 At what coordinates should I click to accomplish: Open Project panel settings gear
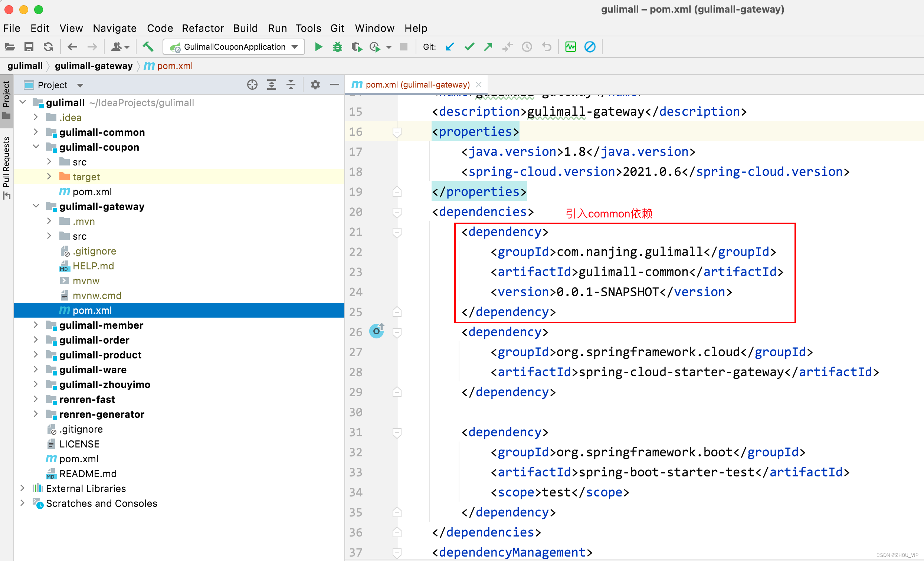pyautogui.click(x=315, y=85)
